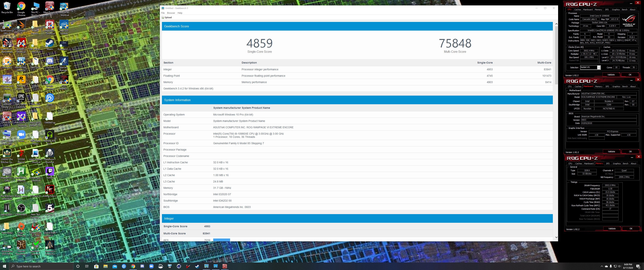Open Microsoft Store from the taskbar
This screenshot has height=270, width=644.
96,266
